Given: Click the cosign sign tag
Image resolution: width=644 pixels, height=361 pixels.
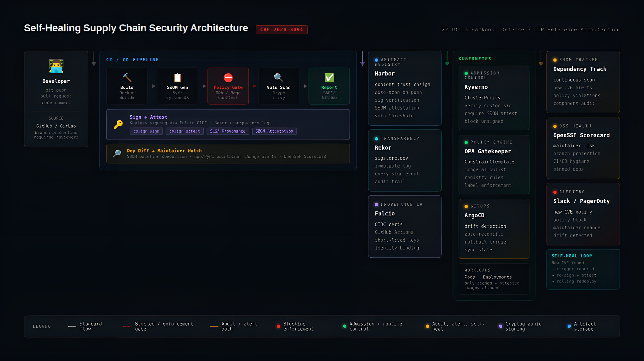Looking at the screenshot, I should pyautogui.click(x=146, y=131).
